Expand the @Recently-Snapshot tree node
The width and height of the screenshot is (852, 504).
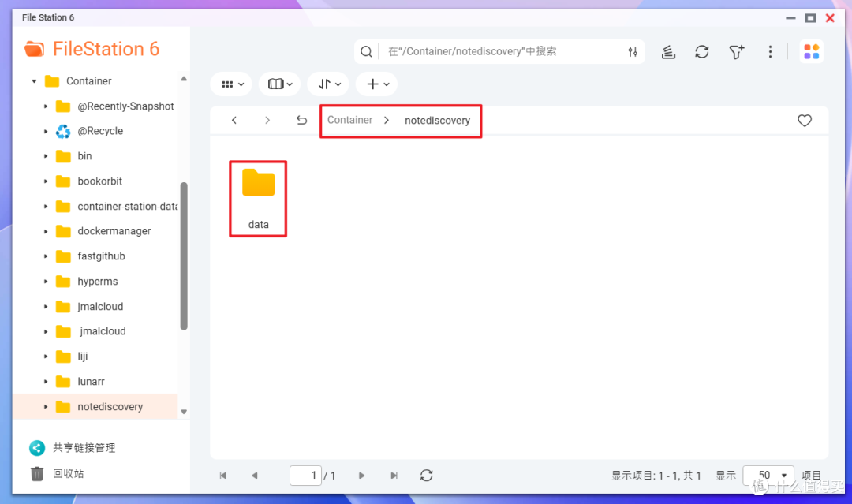coord(46,106)
